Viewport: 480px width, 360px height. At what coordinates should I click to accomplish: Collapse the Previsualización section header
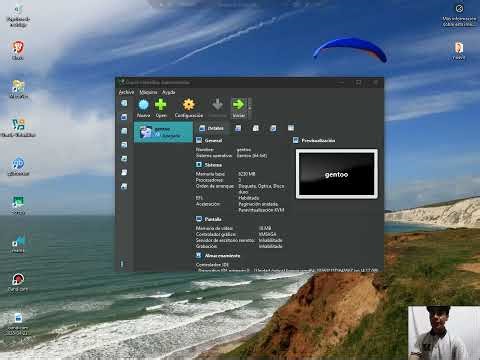pyautogui.click(x=314, y=140)
